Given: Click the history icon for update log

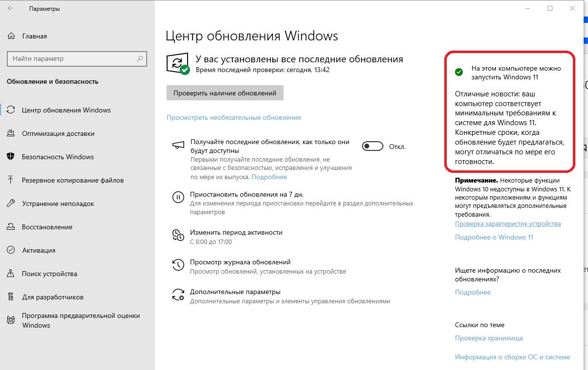Looking at the screenshot, I should (178, 265).
